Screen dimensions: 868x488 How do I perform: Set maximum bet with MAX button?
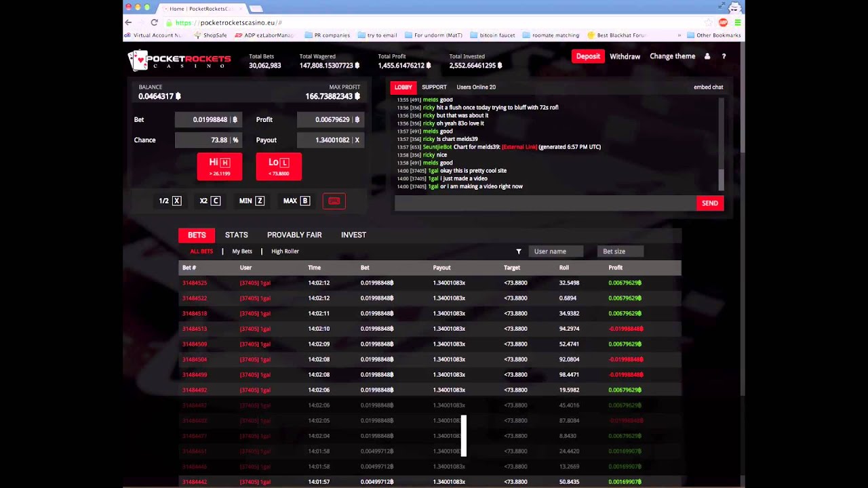click(x=296, y=201)
